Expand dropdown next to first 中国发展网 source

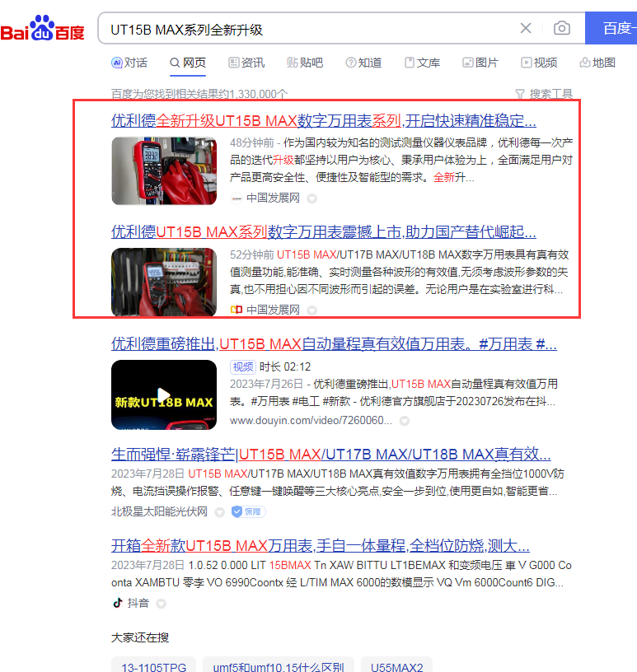(312, 198)
